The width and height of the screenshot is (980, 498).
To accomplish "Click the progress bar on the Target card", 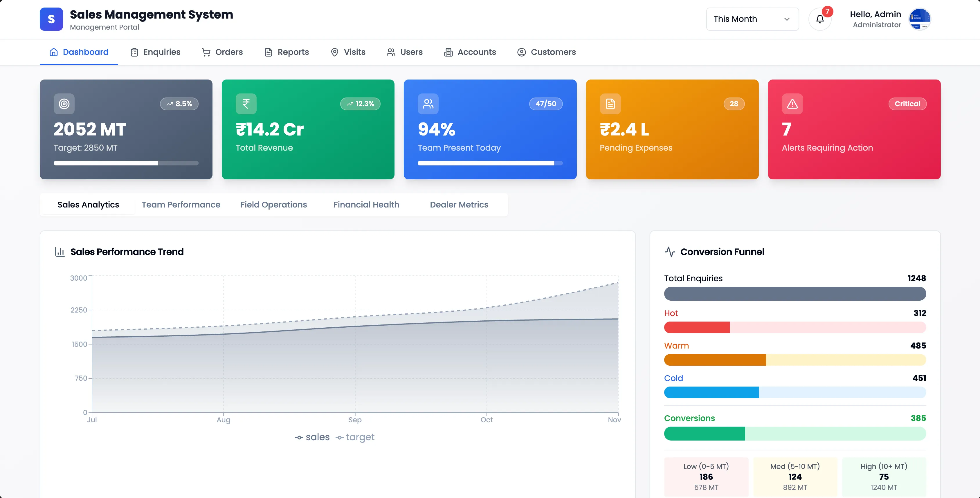I will click(x=126, y=163).
